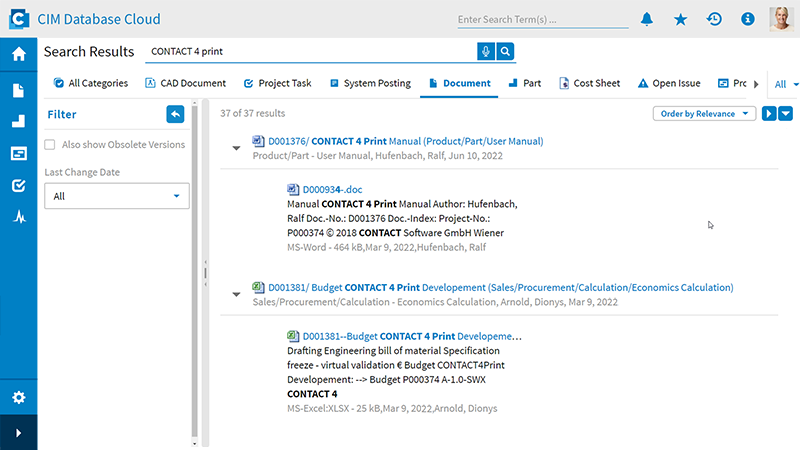Switch to the Cost Sheet tab
This screenshot has width=800, height=450.
click(589, 83)
